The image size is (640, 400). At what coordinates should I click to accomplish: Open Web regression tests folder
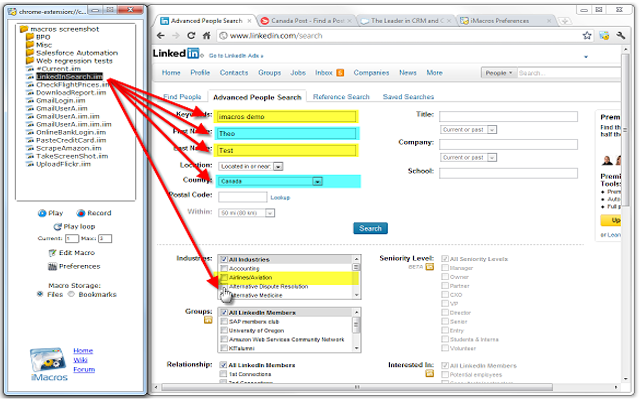point(69,60)
